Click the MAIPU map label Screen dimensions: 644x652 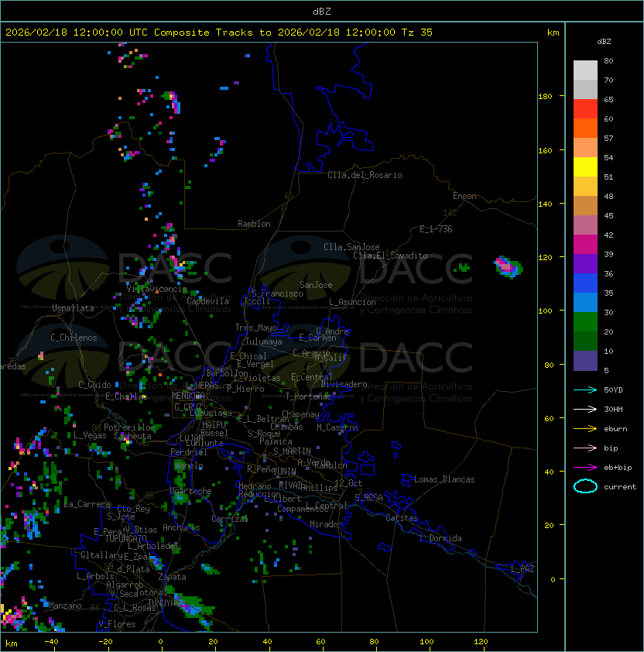coord(214,425)
